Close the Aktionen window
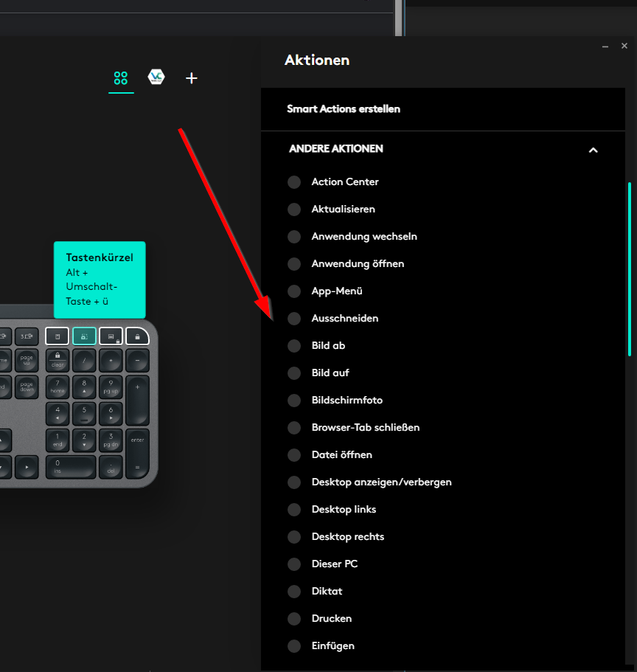This screenshot has width=637, height=672. tap(624, 46)
